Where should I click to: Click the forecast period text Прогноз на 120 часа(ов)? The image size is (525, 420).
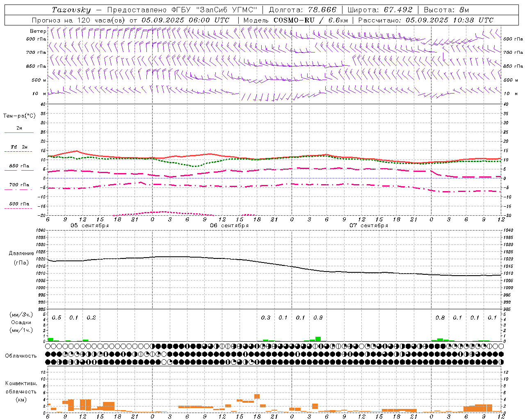click(79, 20)
